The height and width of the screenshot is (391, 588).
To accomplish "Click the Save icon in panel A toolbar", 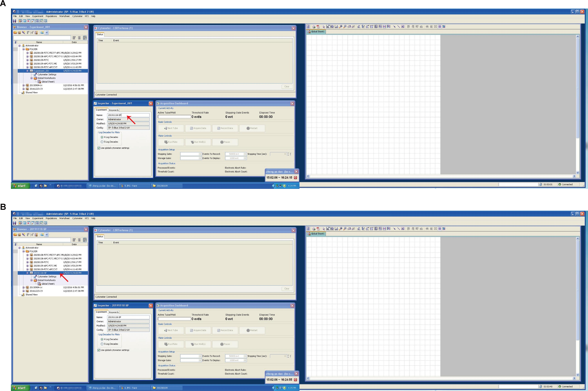I will [15, 21].
